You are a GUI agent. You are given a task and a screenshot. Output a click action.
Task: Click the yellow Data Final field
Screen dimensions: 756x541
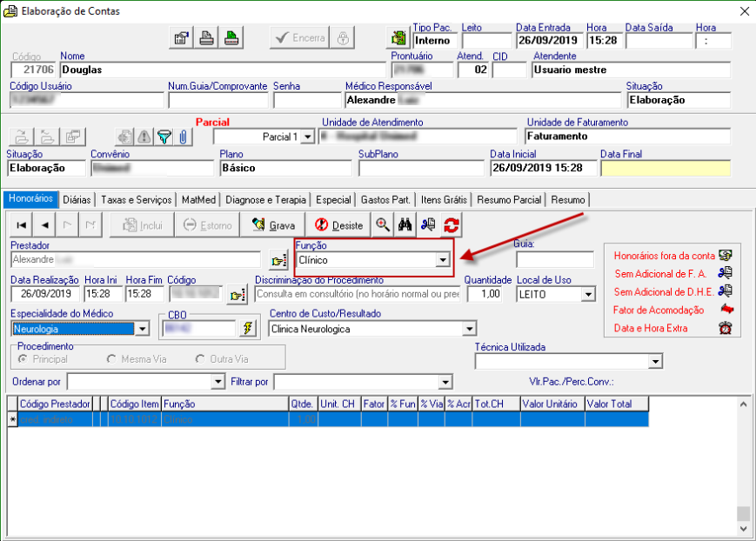666,168
